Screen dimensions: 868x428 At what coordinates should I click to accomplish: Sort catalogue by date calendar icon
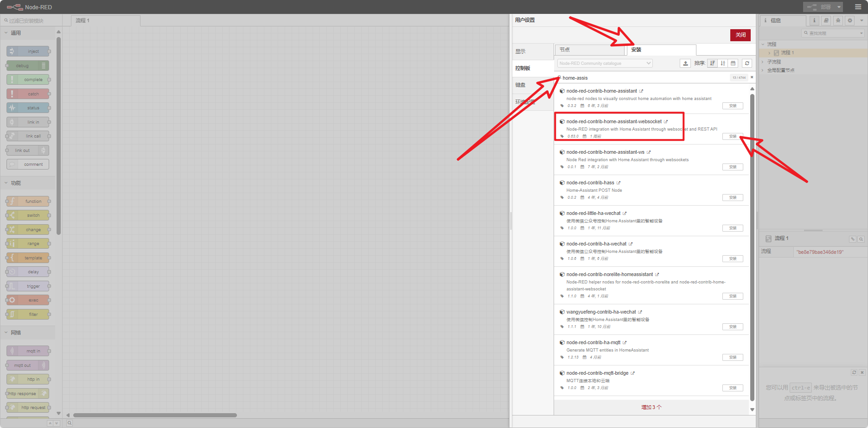pyautogui.click(x=733, y=63)
